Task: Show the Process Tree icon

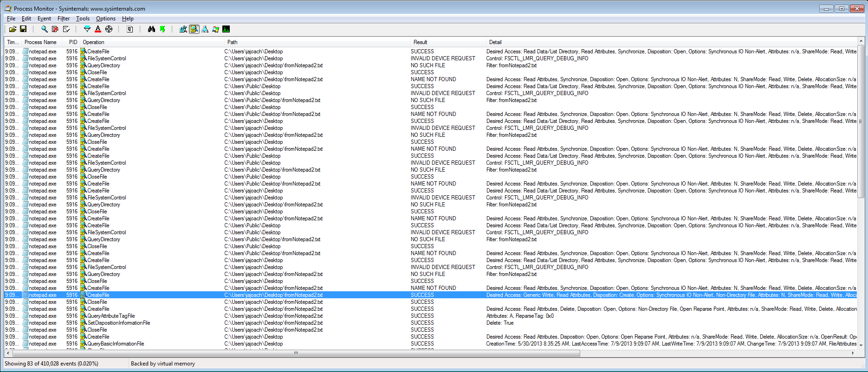Action: (x=130, y=29)
